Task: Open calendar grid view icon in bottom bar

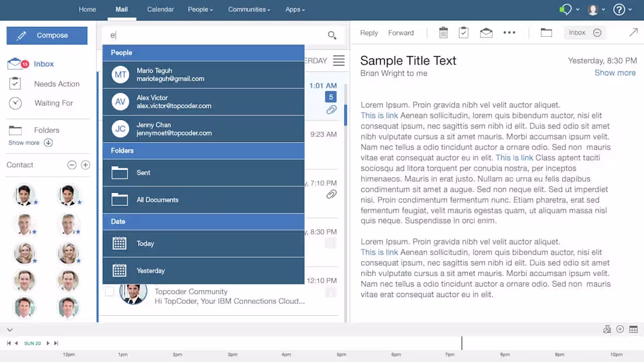Action: point(633,329)
